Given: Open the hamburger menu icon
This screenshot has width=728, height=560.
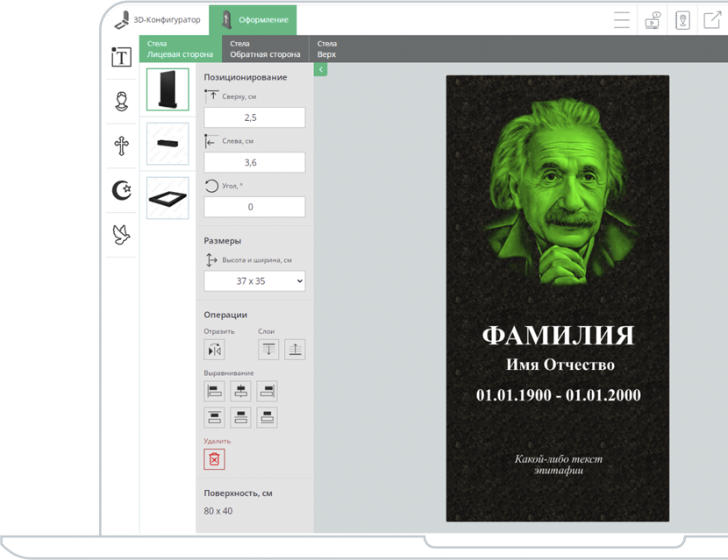Looking at the screenshot, I should point(621,20).
